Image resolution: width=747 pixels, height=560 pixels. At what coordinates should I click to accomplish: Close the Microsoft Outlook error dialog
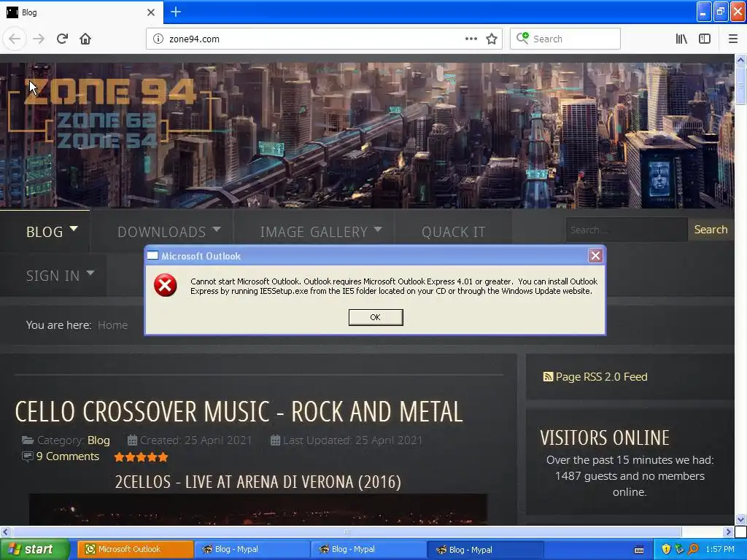(595, 256)
